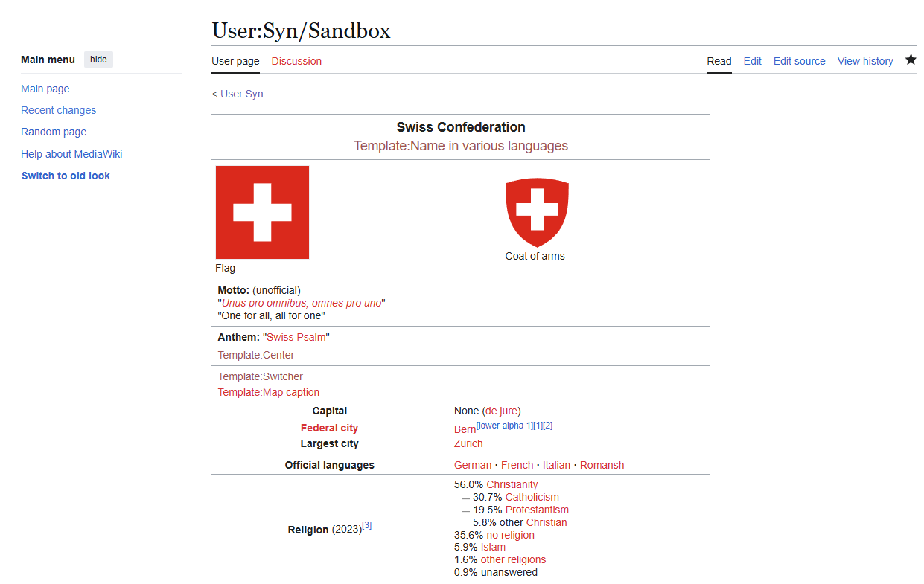Open the Recent changes link
Image resolution: width=924 pixels, height=584 pixels.
58,110
